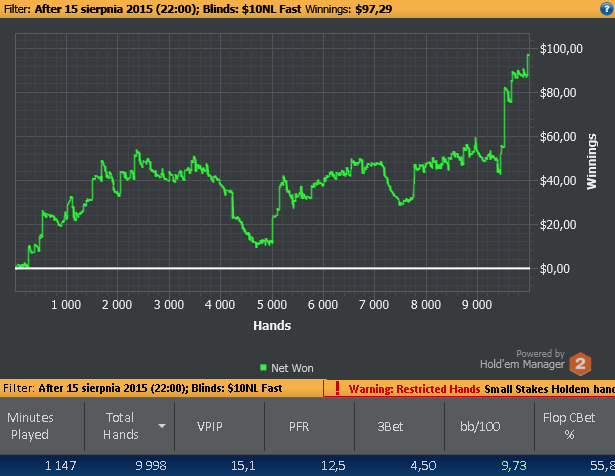
Task: Select the 12,5 PFR value cell
Action: pos(333,465)
